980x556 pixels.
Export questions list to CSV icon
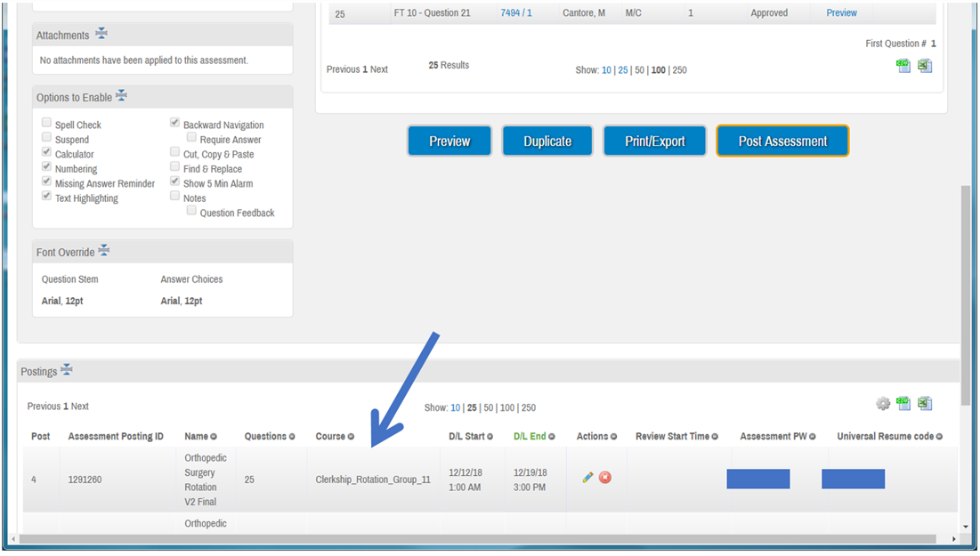[x=903, y=66]
